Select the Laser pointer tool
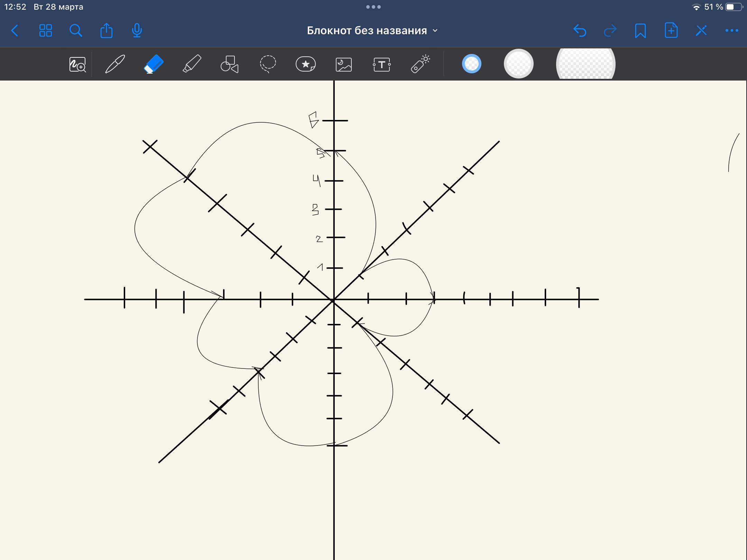 [x=420, y=64]
